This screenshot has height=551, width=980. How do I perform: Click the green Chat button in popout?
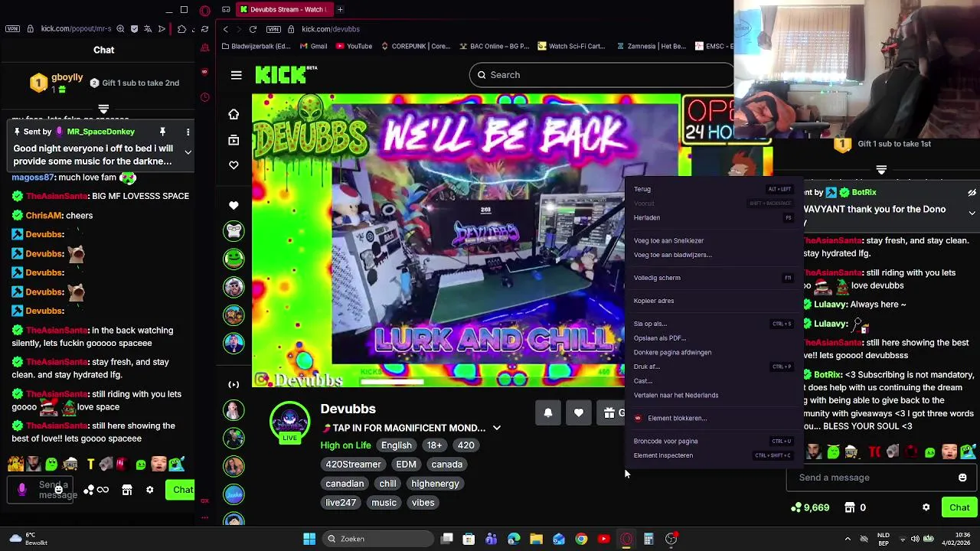181,490
